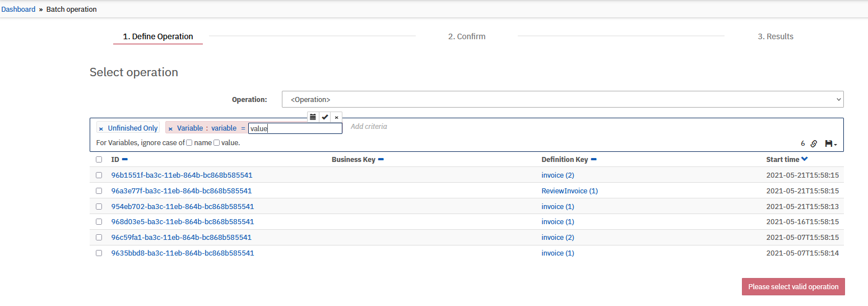Remove the Variable criteria pill

coord(170,128)
